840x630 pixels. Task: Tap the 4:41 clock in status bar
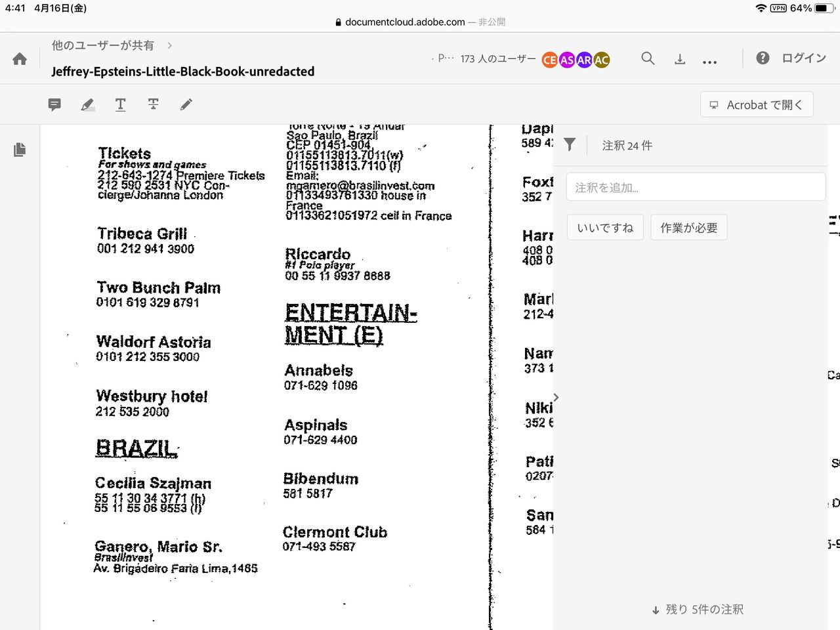coord(15,8)
